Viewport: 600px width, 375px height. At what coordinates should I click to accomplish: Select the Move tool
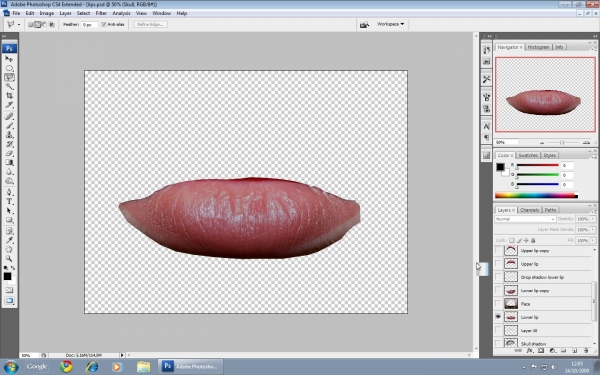click(x=9, y=59)
